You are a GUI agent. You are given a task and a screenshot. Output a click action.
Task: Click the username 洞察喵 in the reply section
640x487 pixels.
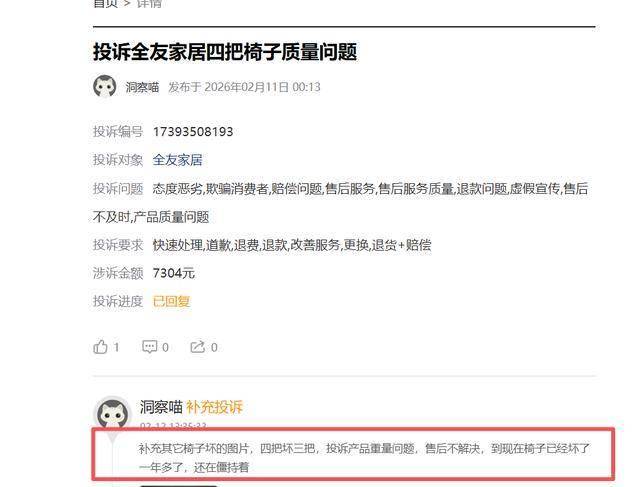(161, 407)
